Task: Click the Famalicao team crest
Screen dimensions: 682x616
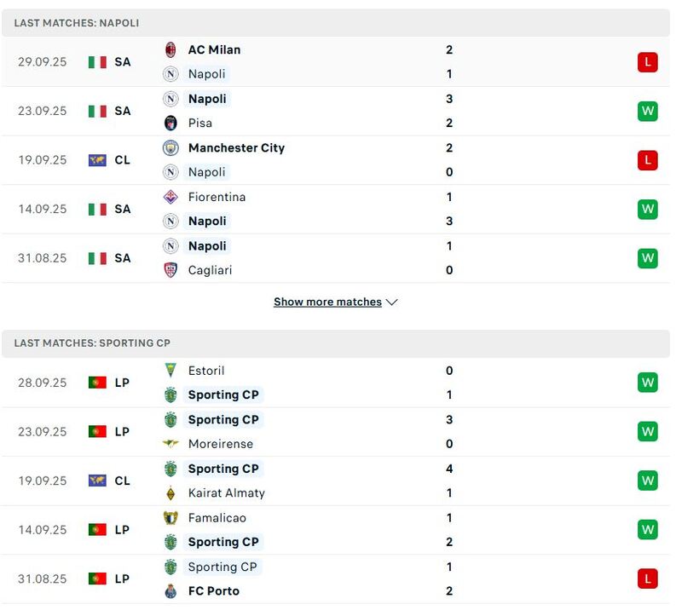Action: coord(170,517)
